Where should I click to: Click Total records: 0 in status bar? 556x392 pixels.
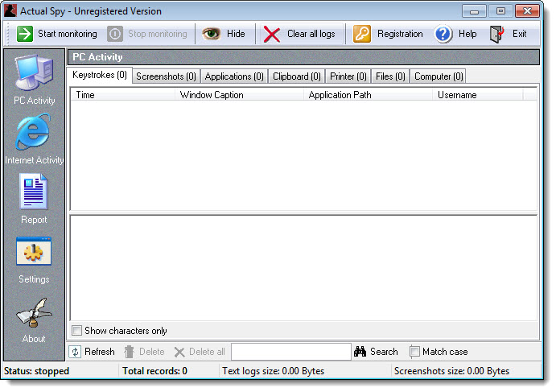pyautogui.click(x=154, y=371)
